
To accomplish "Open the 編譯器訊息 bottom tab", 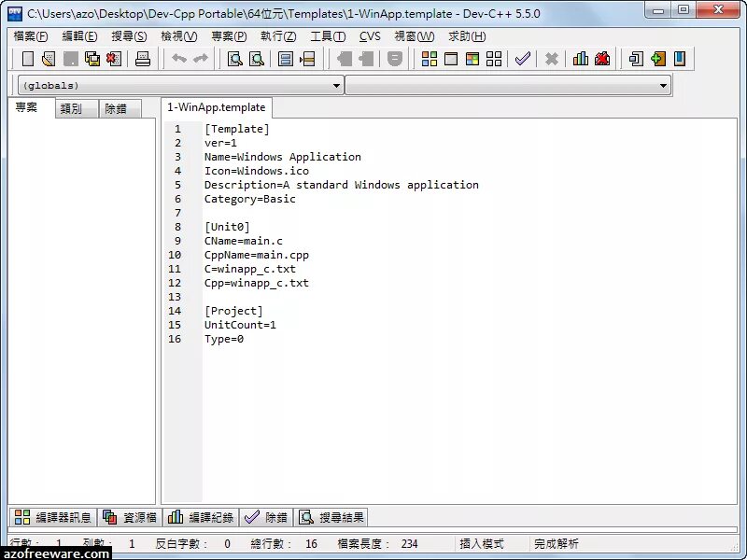I will coord(53,517).
